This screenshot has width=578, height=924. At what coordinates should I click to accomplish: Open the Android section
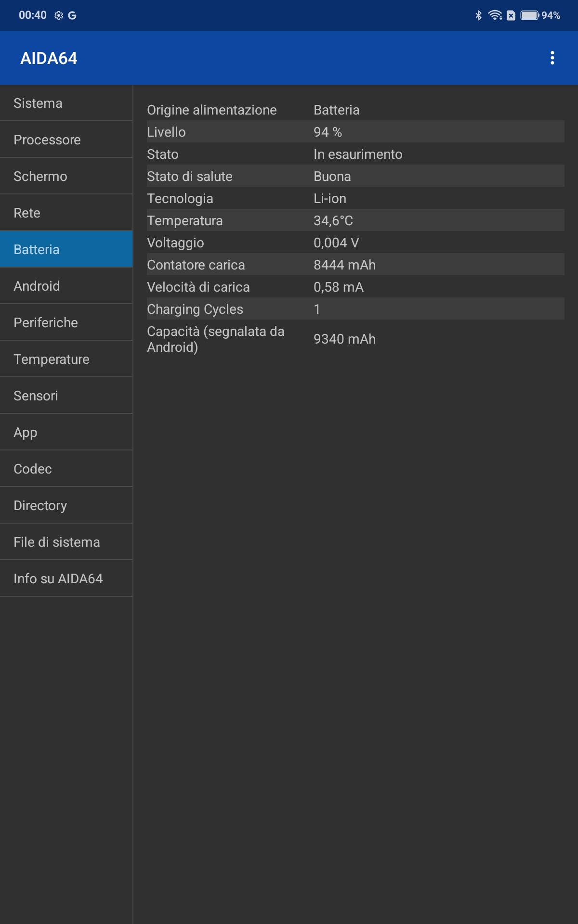(66, 286)
